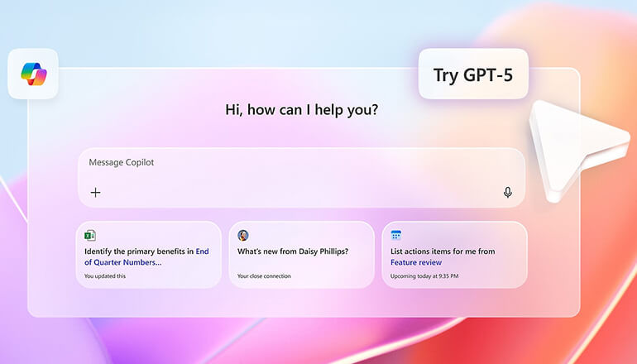Click the calendar icon on third card
This screenshot has width=637, height=364.
point(396,236)
